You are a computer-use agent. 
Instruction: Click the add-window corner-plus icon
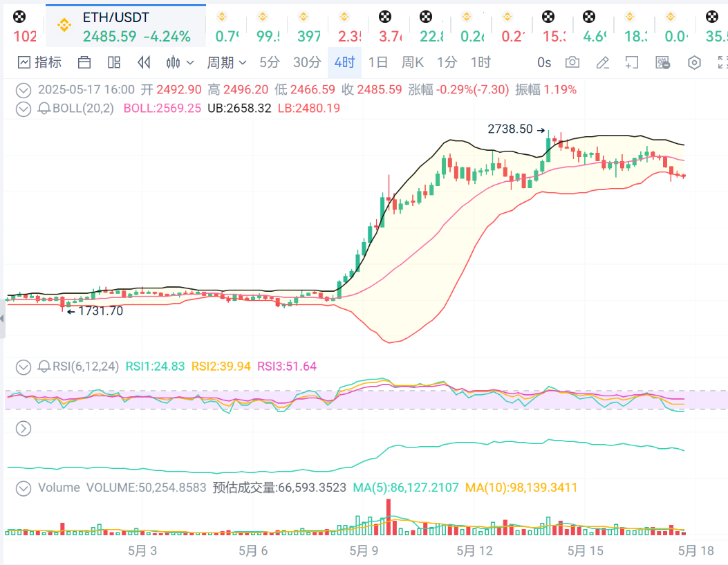click(631, 62)
